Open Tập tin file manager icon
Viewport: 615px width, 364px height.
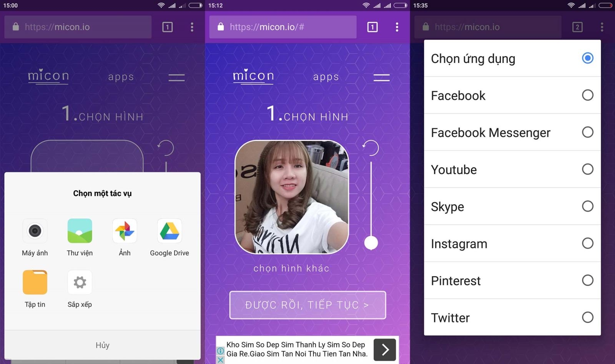click(35, 282)
